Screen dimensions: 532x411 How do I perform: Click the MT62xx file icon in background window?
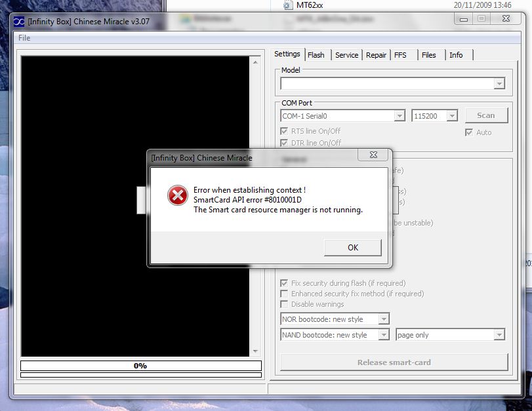click(x=288, y=5)
